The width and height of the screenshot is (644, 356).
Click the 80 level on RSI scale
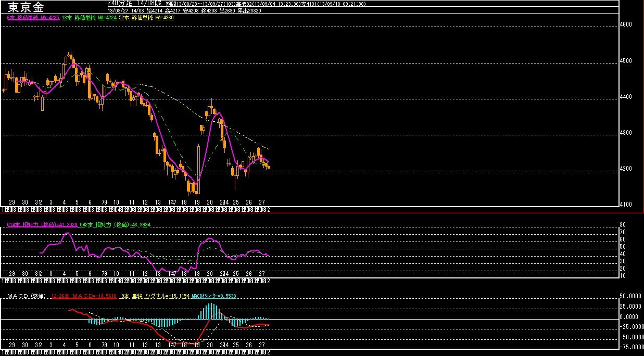[x=623, y=225]
